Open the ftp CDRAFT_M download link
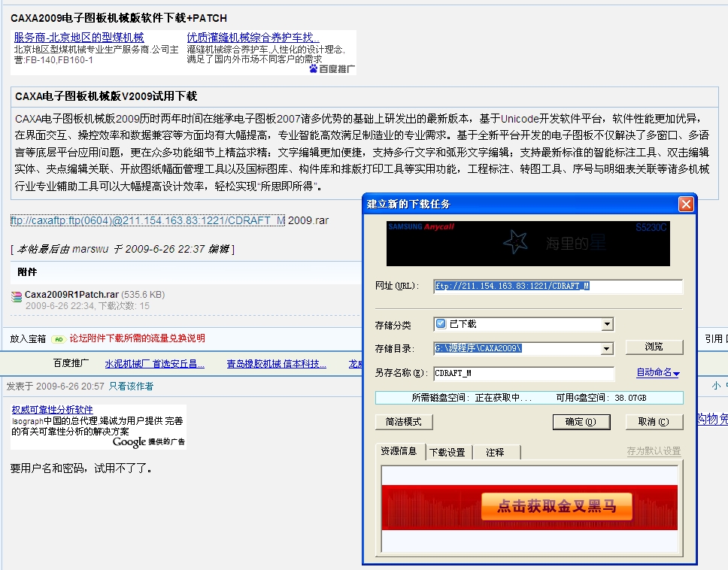The image size is (728, 570). pos(147,220)
